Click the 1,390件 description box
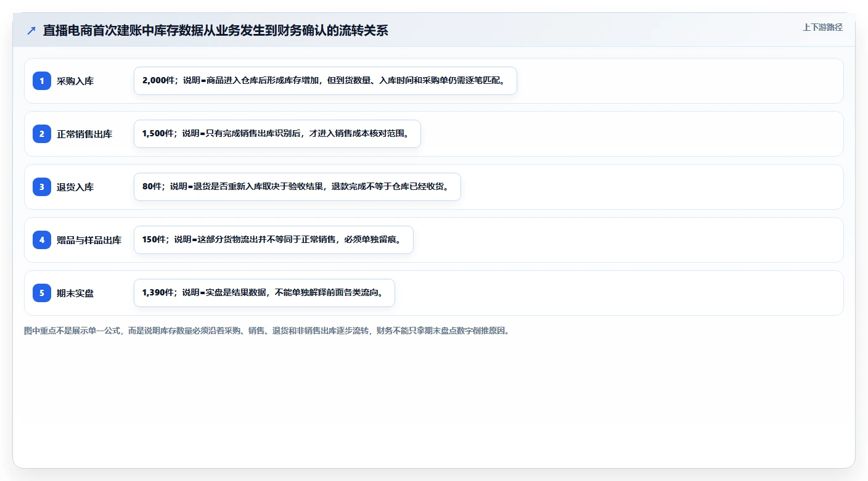Viewport: 868px width, 481px height. 264,293
